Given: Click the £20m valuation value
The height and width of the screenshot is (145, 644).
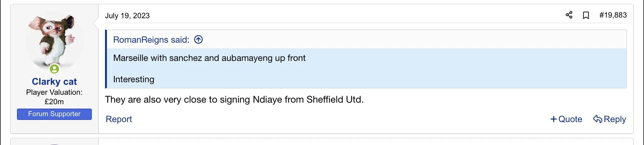Looking at the screenshot, I should pos(54,102).
